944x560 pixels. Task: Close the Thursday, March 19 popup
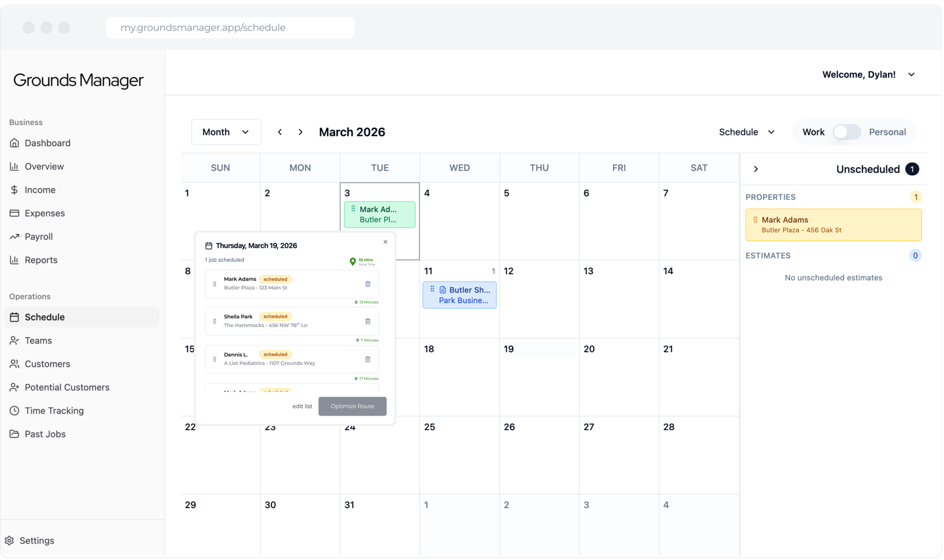pyautogui.click(x=385, y=242)
